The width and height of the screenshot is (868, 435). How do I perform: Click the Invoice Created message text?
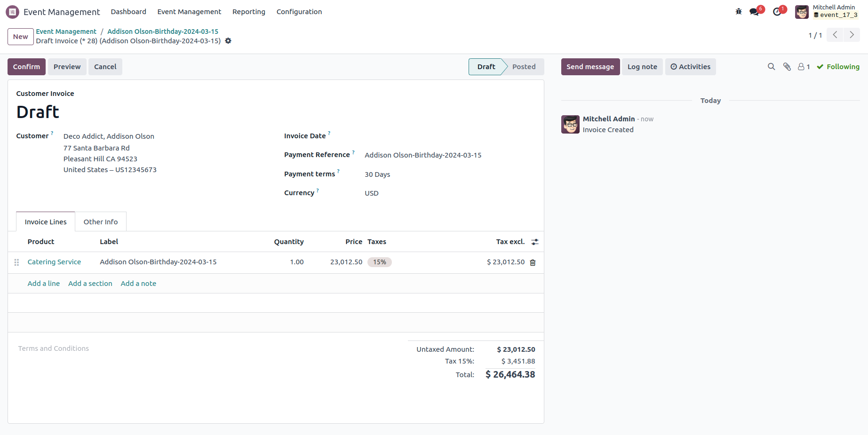tap(608, 130)
